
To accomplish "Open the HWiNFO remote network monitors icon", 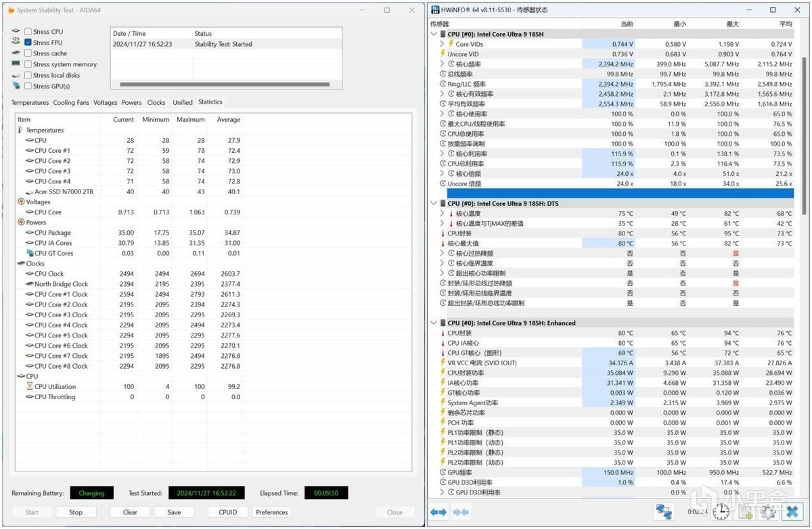I will 664,512.
